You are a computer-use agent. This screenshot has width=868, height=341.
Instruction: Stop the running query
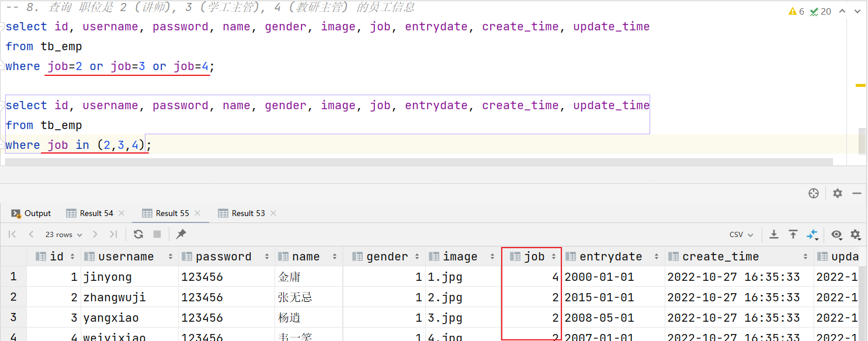coord(157,234)
